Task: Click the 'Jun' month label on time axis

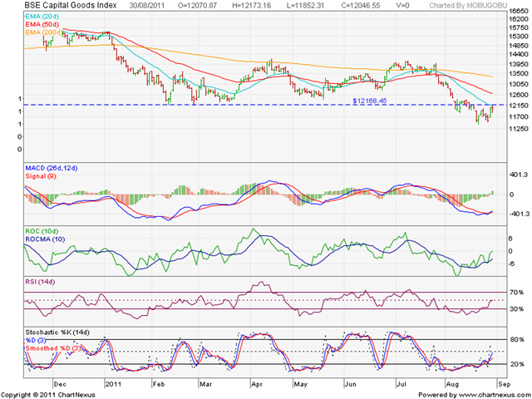Action: tap(351, 384)
